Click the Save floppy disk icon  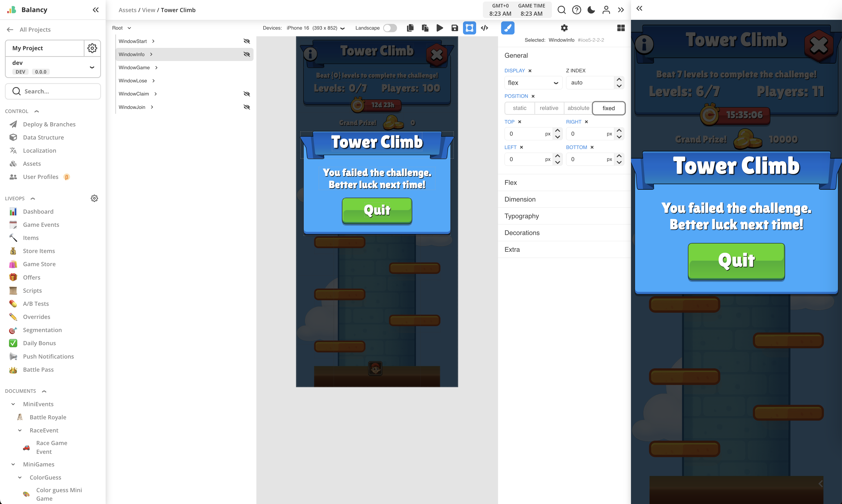tap(454, 28)
